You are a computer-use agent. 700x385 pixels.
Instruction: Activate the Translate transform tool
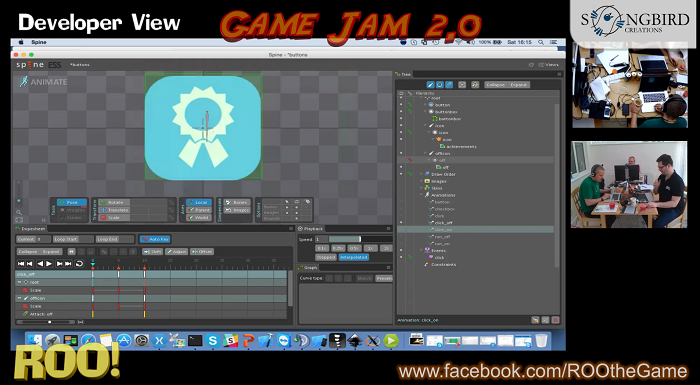(114, 210)
